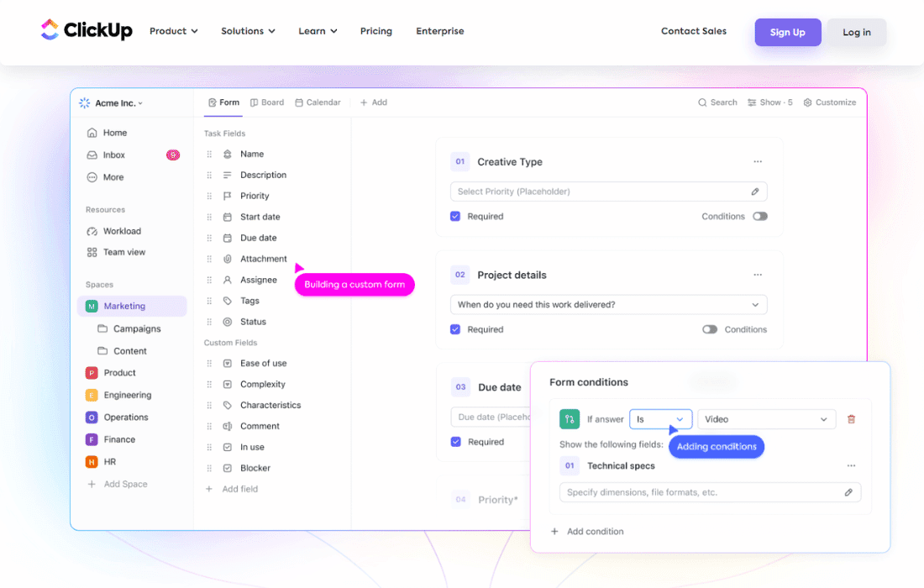Add a new view tab
Image resolution: width=924 pixels, height=588 pixels.
tap(374, 102)
